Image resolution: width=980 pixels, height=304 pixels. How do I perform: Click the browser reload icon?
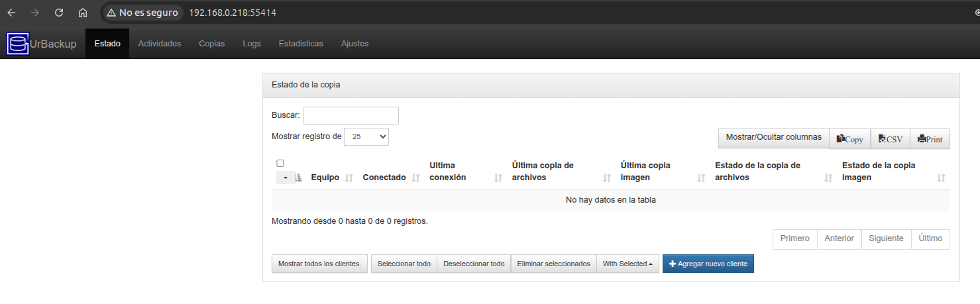tap(59, 13)
